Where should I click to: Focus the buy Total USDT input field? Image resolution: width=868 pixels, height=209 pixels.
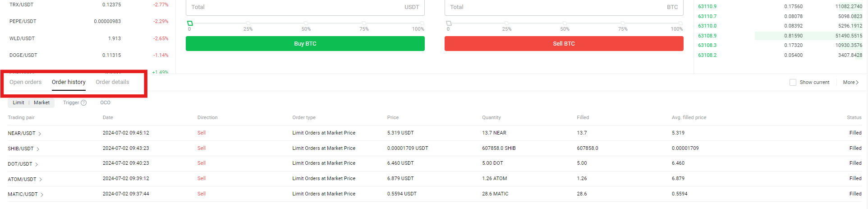pos(305,7)
